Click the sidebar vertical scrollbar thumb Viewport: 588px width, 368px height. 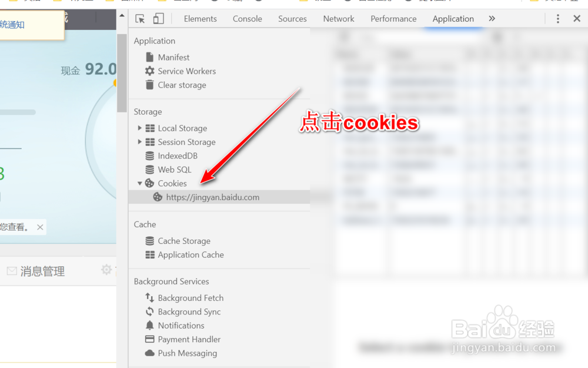(122, 73)
